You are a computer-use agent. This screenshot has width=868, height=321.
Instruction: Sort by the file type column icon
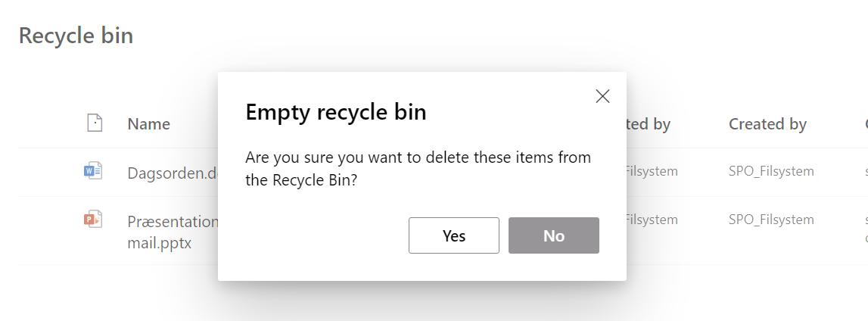click(x=95, y=123)
